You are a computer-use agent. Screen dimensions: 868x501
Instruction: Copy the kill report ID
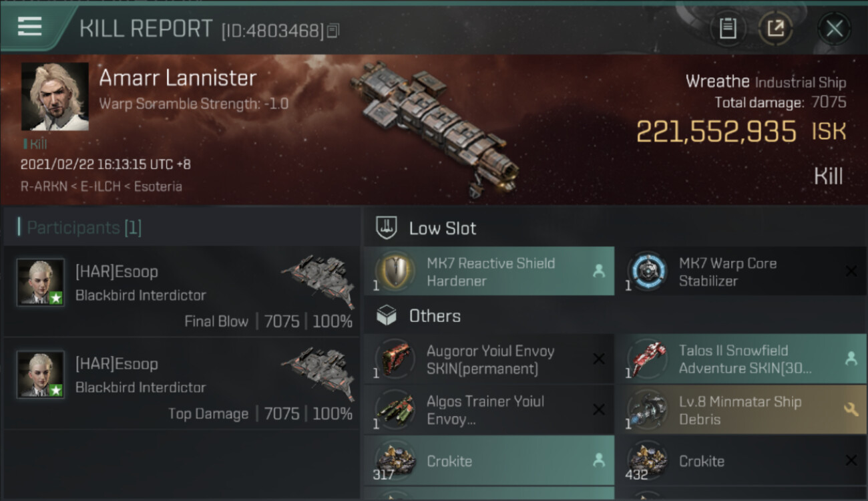coord(333,31)
